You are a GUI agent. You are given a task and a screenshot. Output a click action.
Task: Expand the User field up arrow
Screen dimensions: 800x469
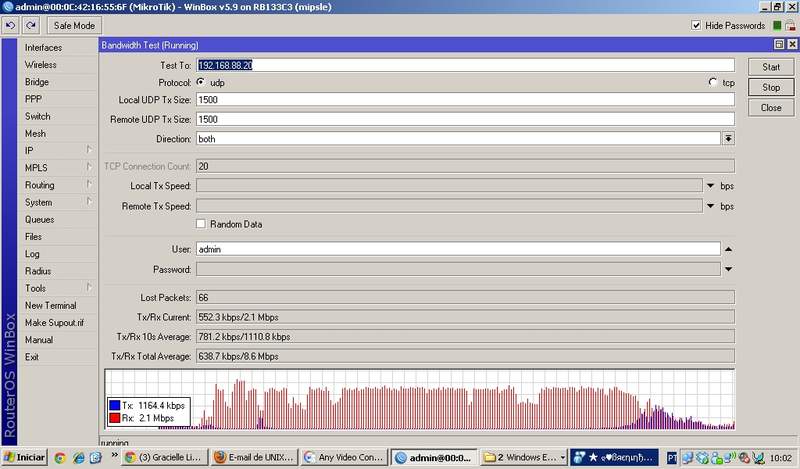(x=728, y=249)
